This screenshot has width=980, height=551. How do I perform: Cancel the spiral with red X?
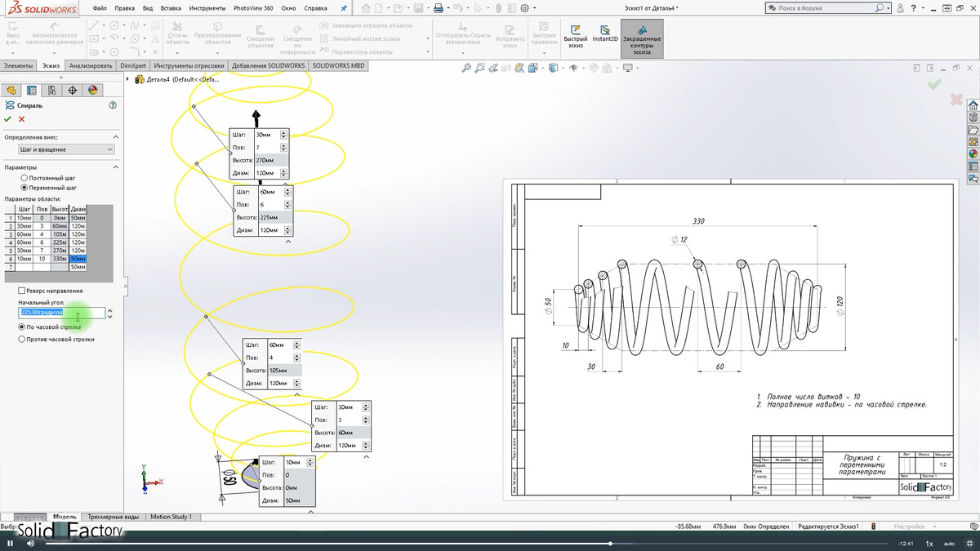coord(22,119)
